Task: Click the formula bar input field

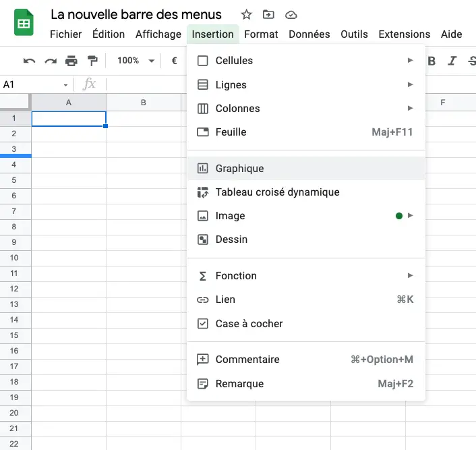Action: tap(147, 84)
